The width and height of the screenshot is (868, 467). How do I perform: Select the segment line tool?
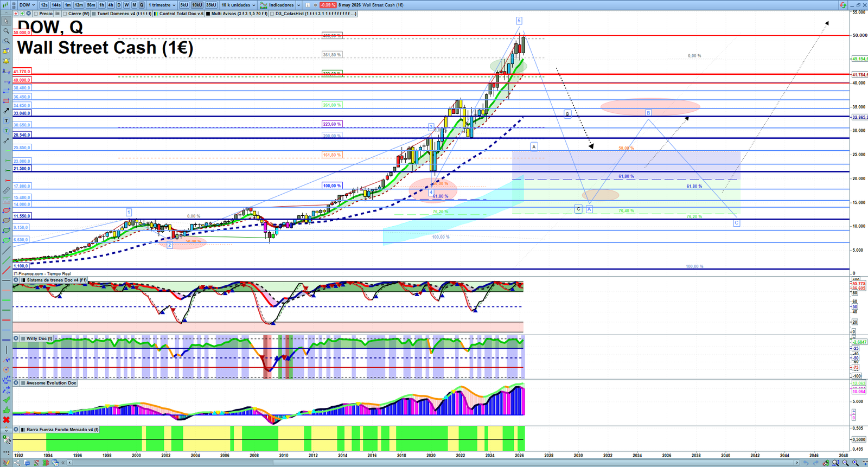tap(6, 141)
